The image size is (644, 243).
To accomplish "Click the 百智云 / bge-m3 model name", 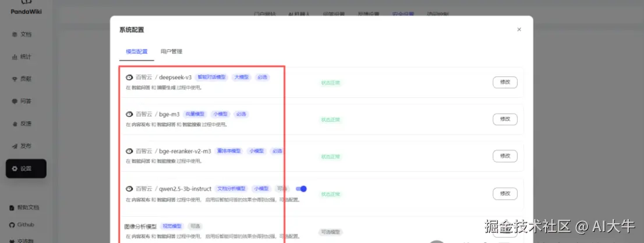I will 158,114.
